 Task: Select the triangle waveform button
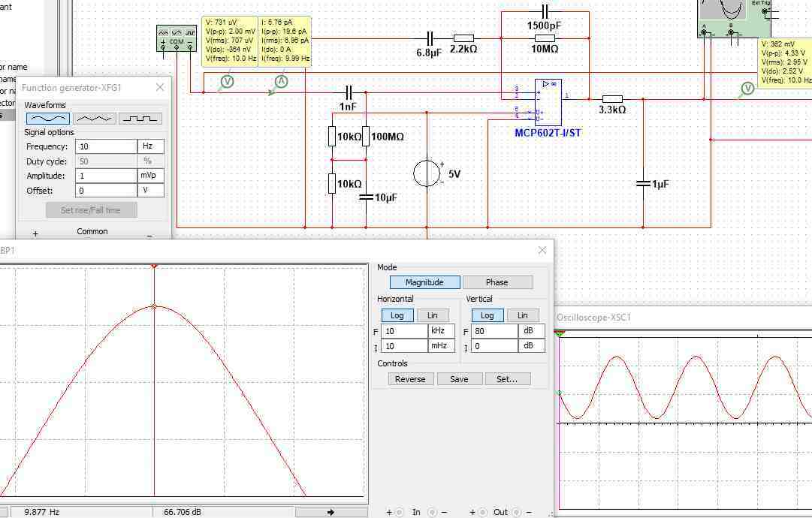pyautogui.click(x=94, y=119)
